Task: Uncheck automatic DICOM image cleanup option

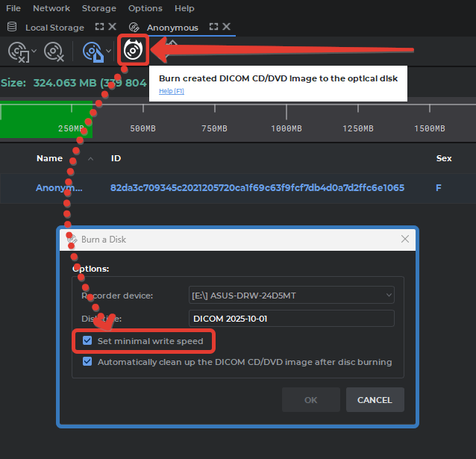Action: click(x=88, y=362)
